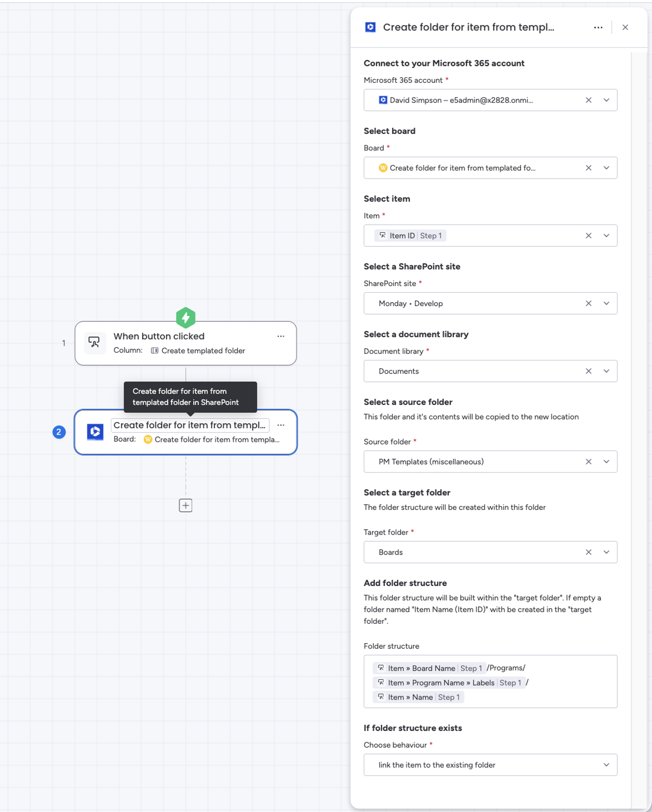Click the SharePoint app icon in the panel header
The image size is (652, 812).
pos(370,27)
